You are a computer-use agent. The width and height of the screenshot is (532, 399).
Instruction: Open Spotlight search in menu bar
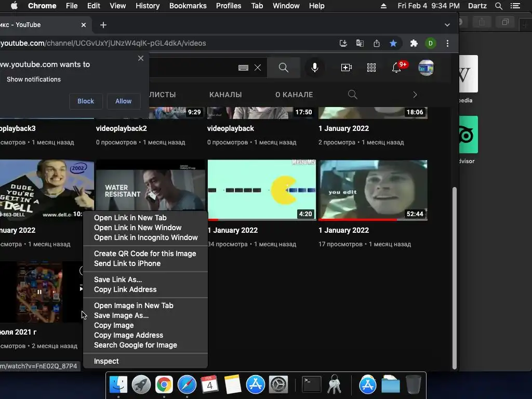tap(498, 6)
